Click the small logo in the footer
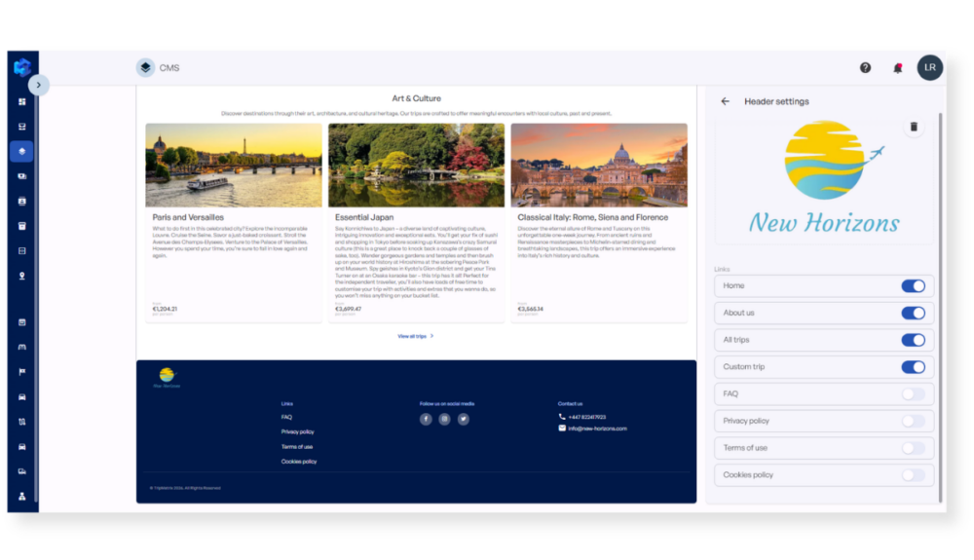Viewport: 974px width, 560px height. click(167, 378)
